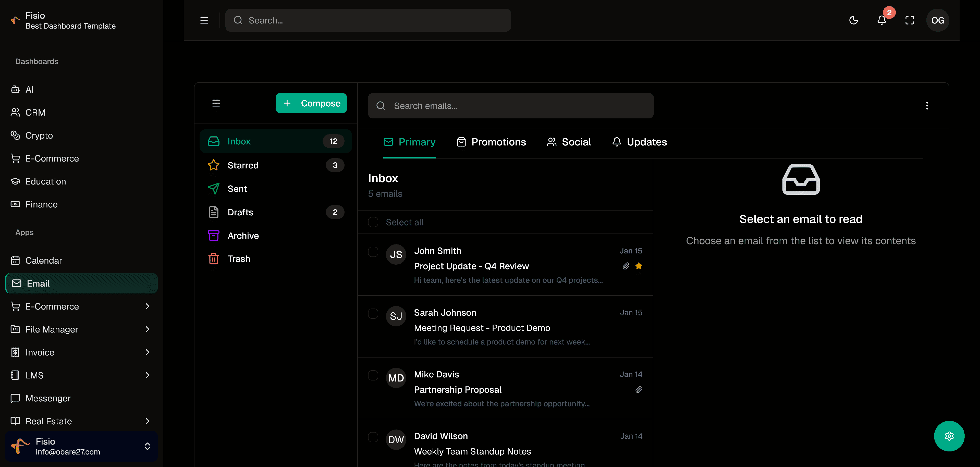Click the Trash folder bin icon
The width and height of the screenshot is (980, 467).
[213, 259]
